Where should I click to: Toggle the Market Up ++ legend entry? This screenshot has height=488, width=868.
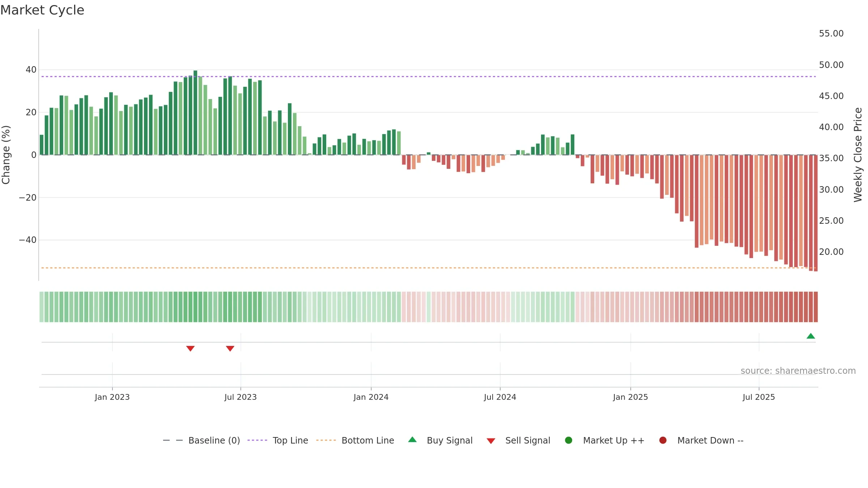[x=604, y=440]
